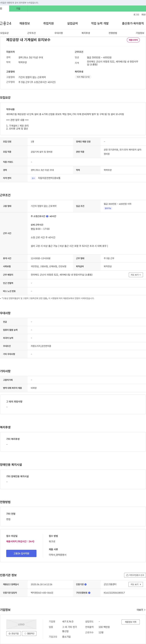Select the job title 제강공장 내 기계설비 유지보수
The width and height of the screenshot is (146, 644).
(28, 40)
